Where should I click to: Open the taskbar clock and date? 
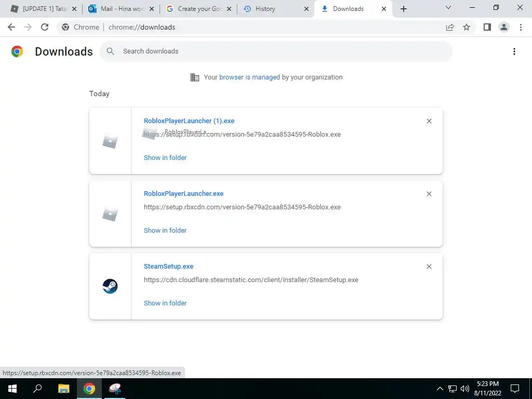[x=487, y=389]
